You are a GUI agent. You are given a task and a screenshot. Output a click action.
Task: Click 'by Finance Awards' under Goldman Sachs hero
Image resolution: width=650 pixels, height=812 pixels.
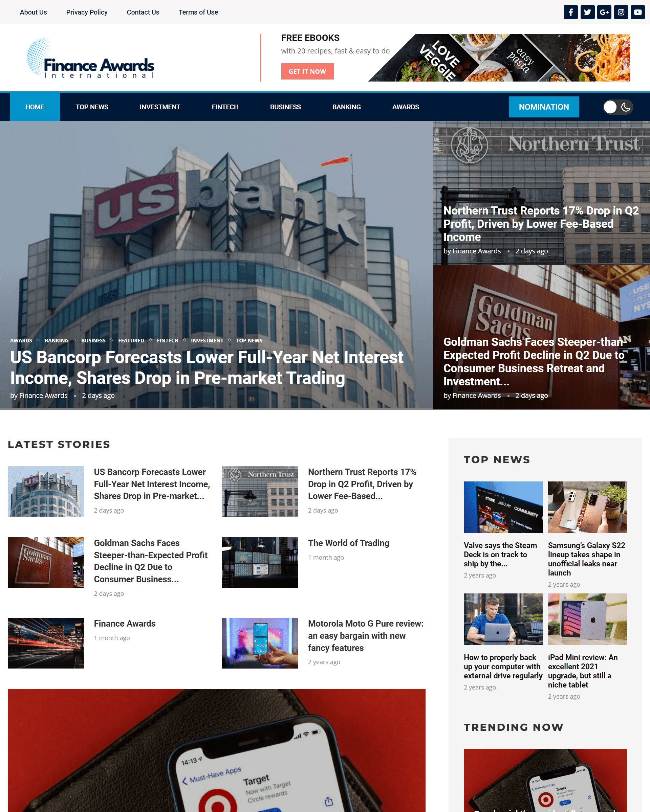(472, 396)
